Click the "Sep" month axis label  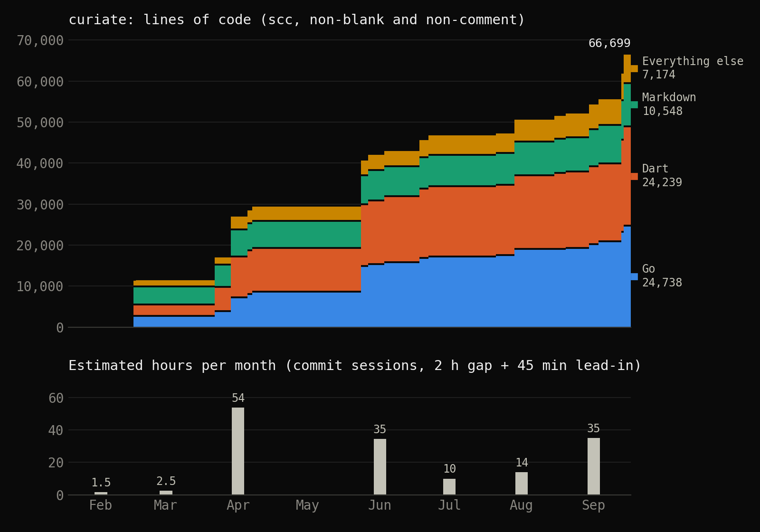pyautogui.click(x=594, y=505)
